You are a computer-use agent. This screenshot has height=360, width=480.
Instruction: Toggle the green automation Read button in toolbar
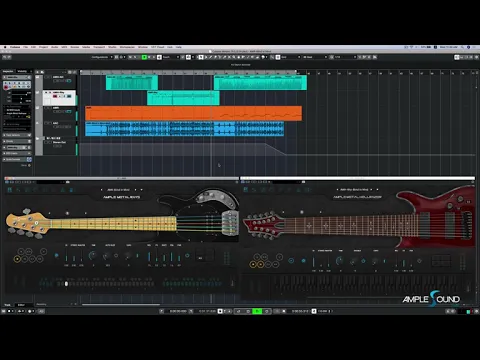144,57
